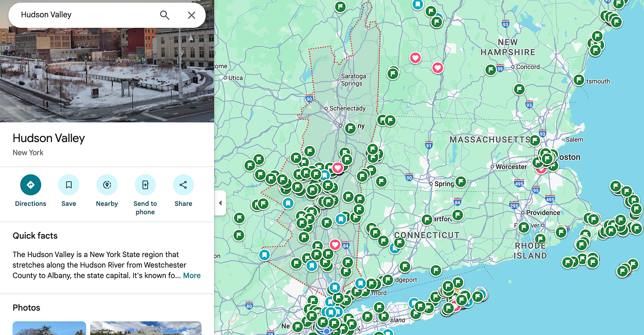
Task: Click the Photos section heading
Action: [26, 308]
